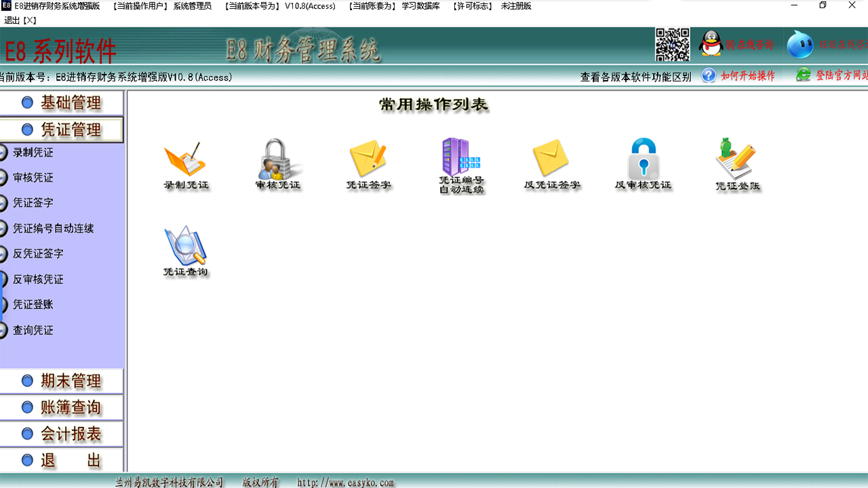
Task: Collapse the 凭证管理 section
Action: [x=62, y=129]
